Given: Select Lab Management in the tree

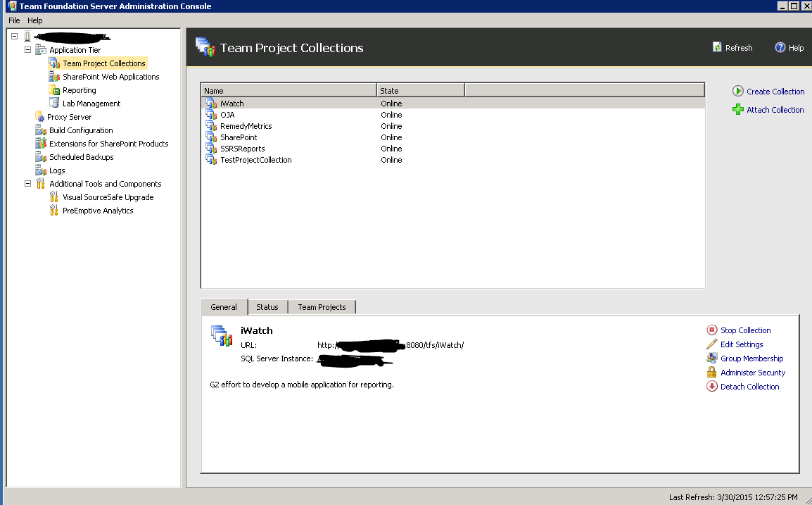Looking at the screenshot, I should click(91, 103).
